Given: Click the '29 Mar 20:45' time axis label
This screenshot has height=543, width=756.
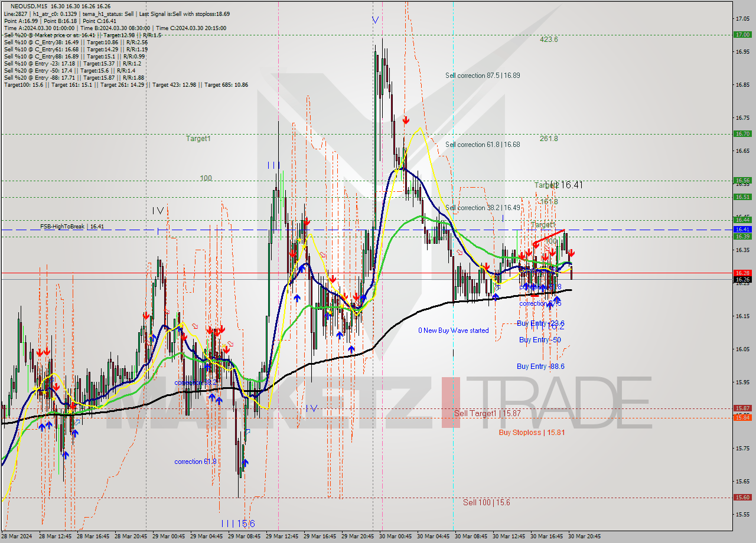Looking at the screenshot, I should [x=358, y=537].
